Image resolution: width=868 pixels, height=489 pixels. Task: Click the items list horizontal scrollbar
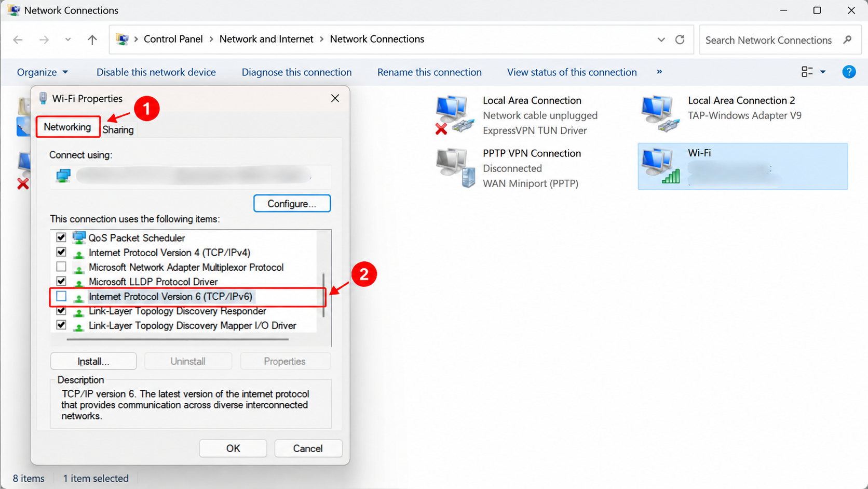[x=178, y=339]
